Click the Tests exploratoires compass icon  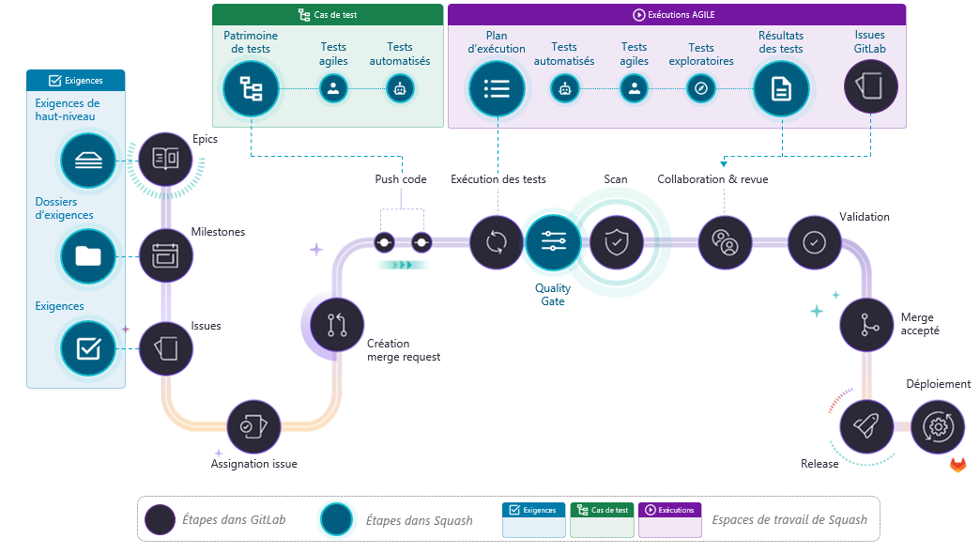(701, 88)
